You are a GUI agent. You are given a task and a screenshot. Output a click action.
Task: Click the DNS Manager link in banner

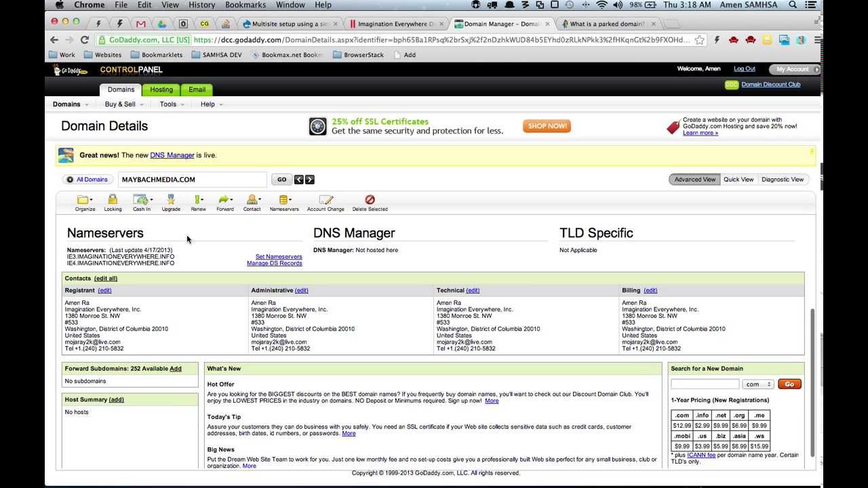coord(172,155)
